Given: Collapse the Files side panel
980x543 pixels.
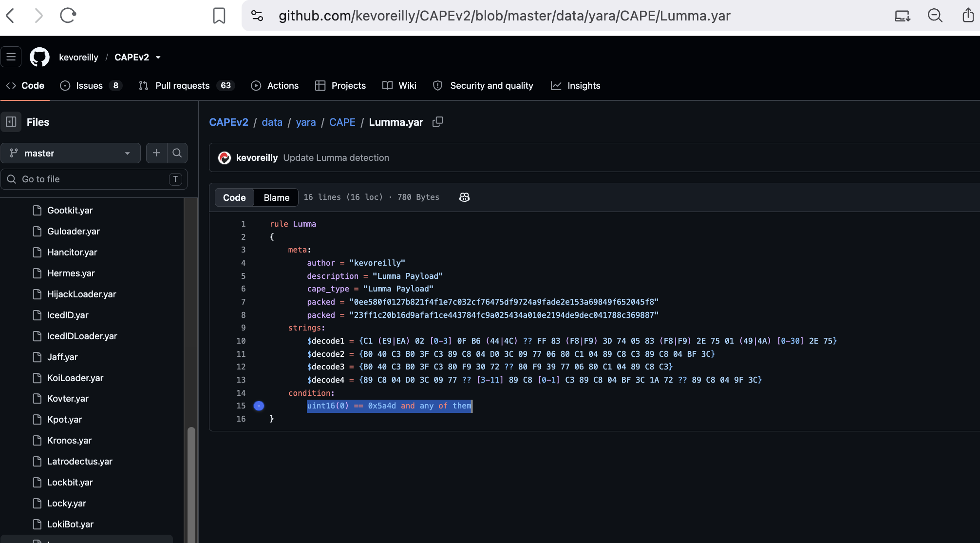Looking at the screenshot, I should pyautogui.click(x=11, y=122).
